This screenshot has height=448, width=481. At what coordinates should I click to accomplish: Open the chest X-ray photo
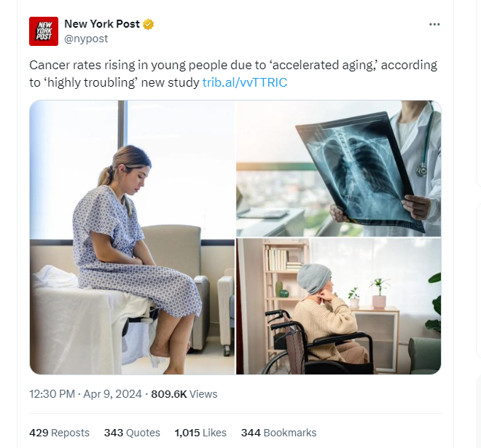(339, 168)
